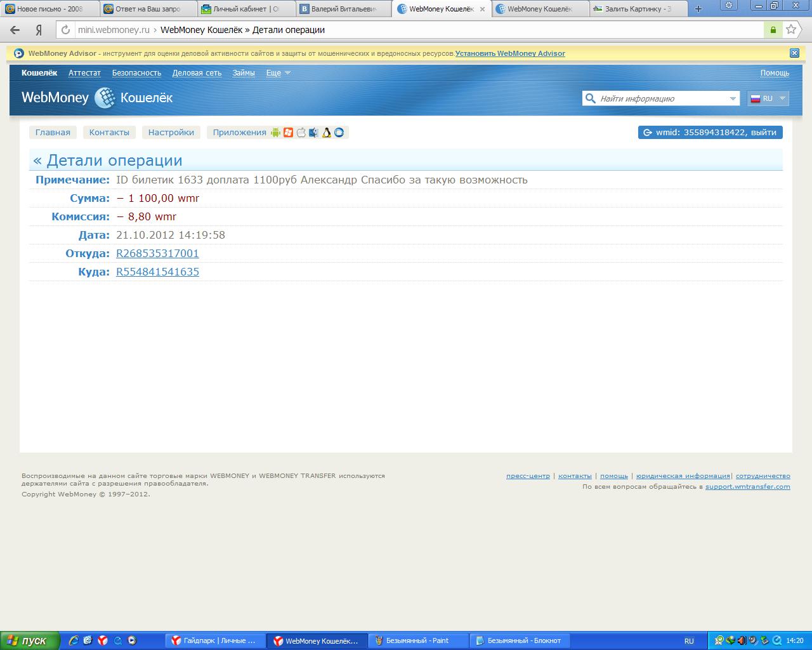This screenshot has height=650, width=812.
Task: Open the Деловая сеть menu item
Action: pos(197,72)
